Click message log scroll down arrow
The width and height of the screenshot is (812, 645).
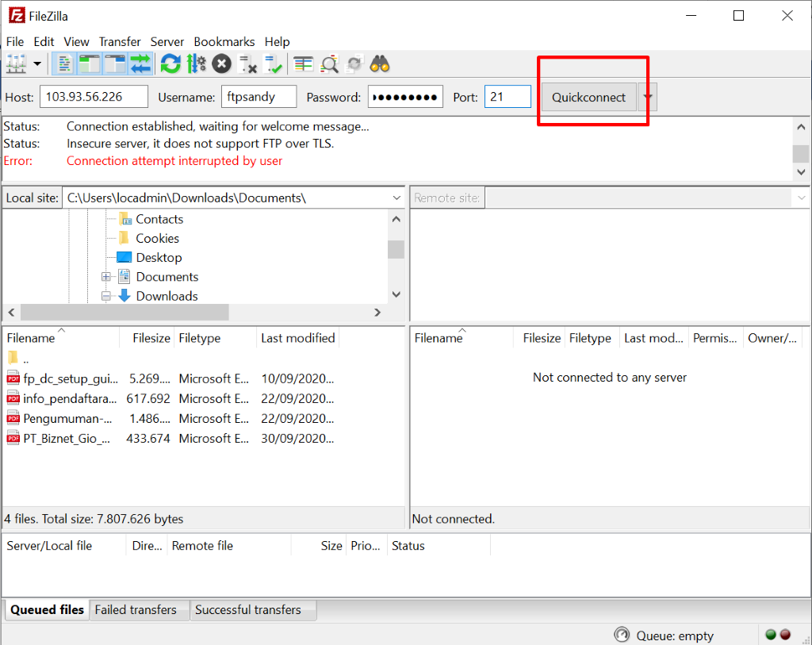coord(801,172)
